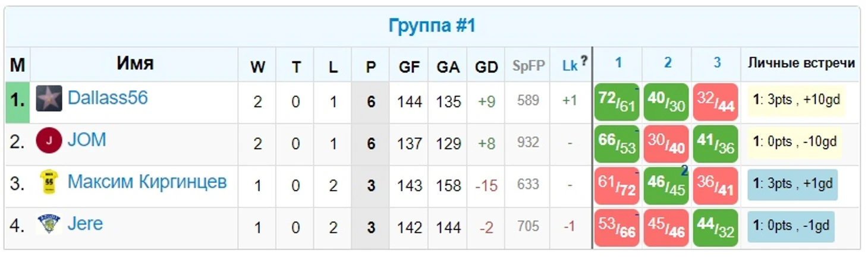Image resolution: width=868 pixels, height=259 pixels.
Task: Click Jere team crest avatar
Action: point(49,225)
